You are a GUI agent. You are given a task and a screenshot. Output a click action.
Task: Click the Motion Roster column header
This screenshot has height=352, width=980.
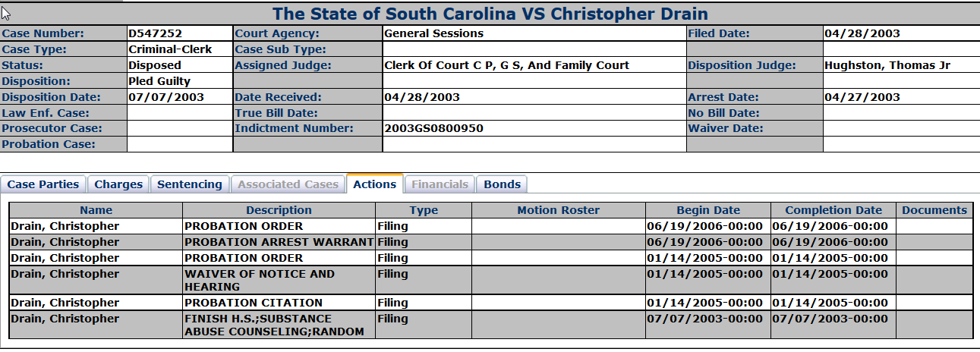(558, 210)
